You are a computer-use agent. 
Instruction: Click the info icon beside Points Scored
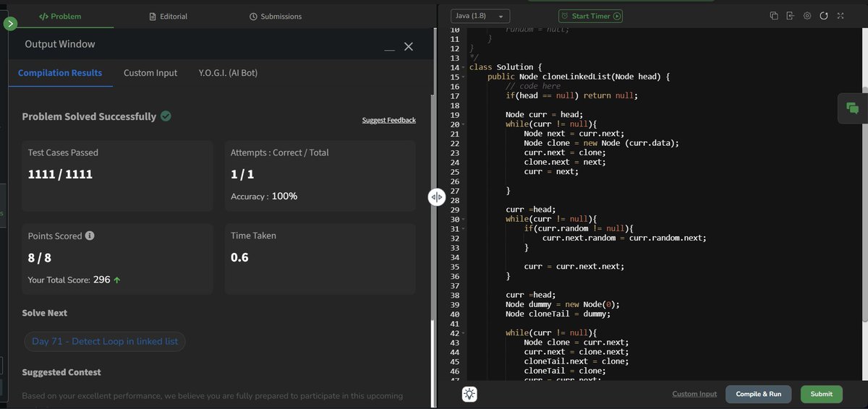click(x=90, y=236)
